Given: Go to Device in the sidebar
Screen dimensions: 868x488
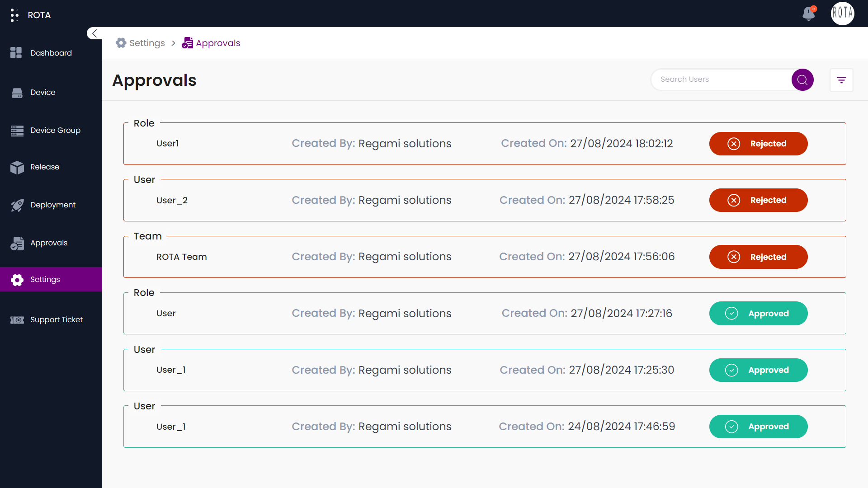Looking at the screenshot, I should [42, 92].
